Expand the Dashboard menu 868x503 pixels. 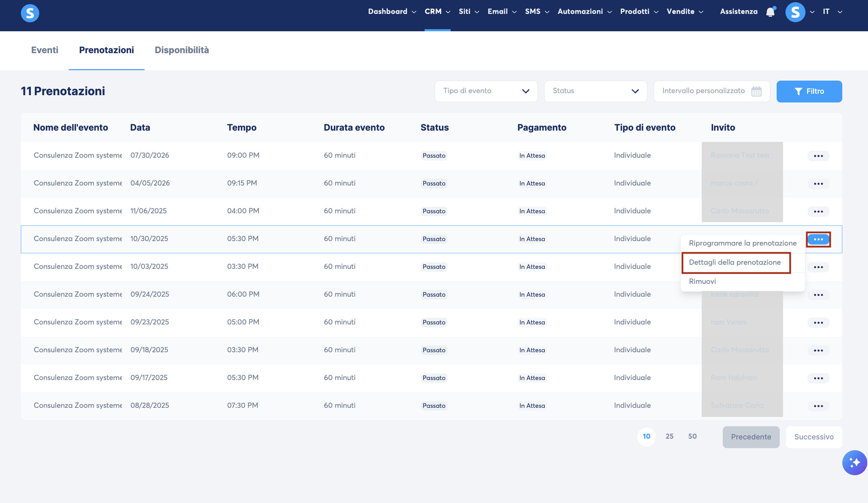coord(392,11)
